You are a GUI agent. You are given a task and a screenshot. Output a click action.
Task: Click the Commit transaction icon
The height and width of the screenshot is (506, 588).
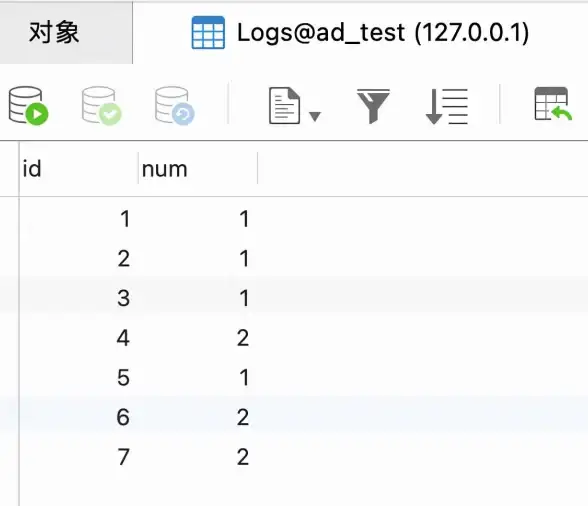point(102,106)
